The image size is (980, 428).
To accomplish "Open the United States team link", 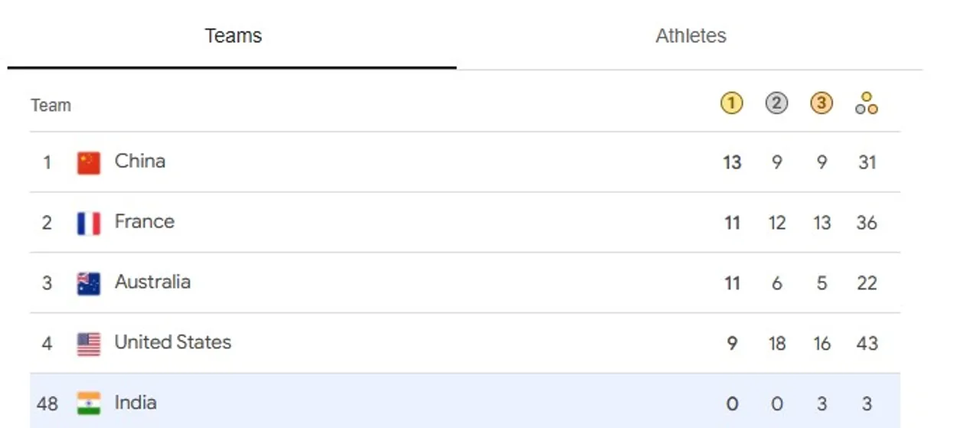I will pyautogui.click(x=173, y=342).
